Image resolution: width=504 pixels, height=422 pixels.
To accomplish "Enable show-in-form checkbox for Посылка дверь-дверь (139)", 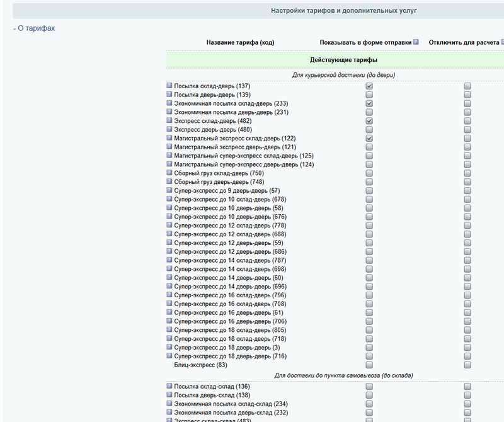I will [369, 94].
